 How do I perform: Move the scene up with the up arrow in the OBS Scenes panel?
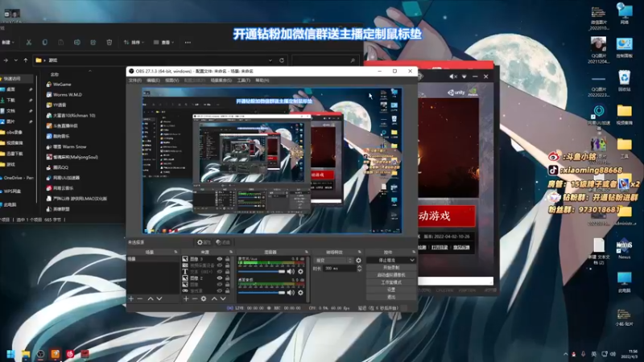click(x=151, y=298)
